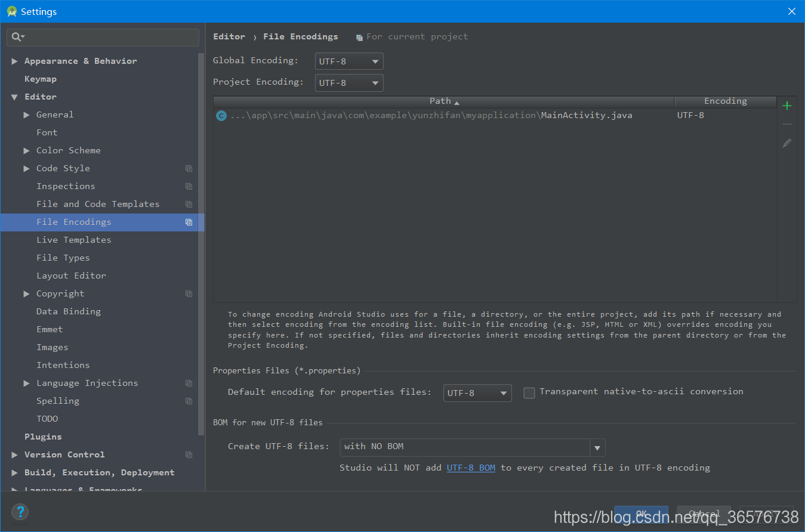Click the minus remove-path icon
Viewport: 805px width, 532px height.
click(787, 124)
